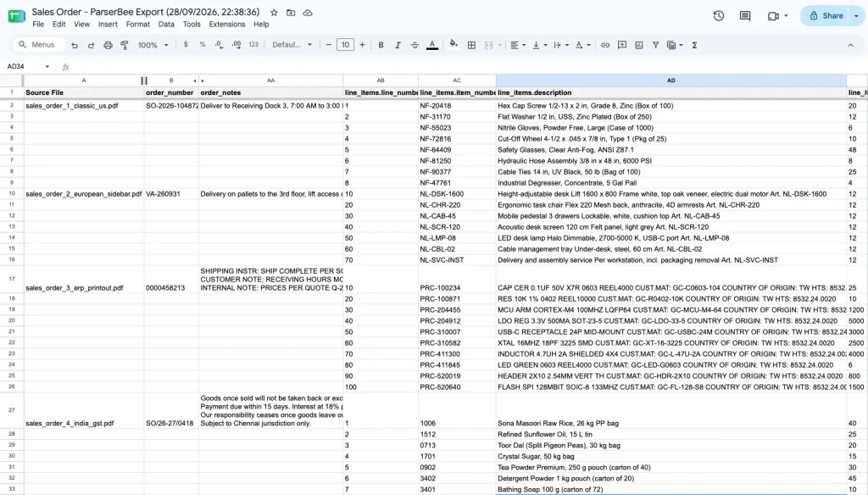The height and width of the screenshot is (495, 868).
Task: Open the fill color picker
Action: pyautogui.click(x=453, y=45)
